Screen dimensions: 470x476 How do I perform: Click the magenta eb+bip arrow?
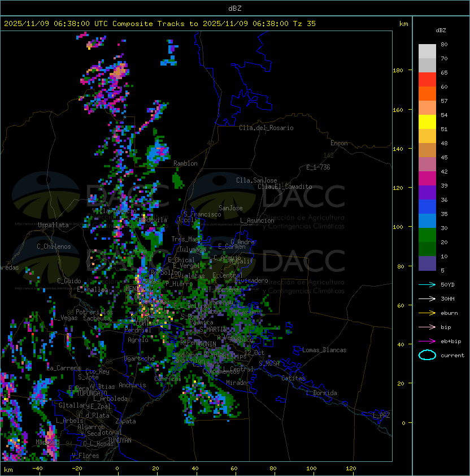[427, 341]
